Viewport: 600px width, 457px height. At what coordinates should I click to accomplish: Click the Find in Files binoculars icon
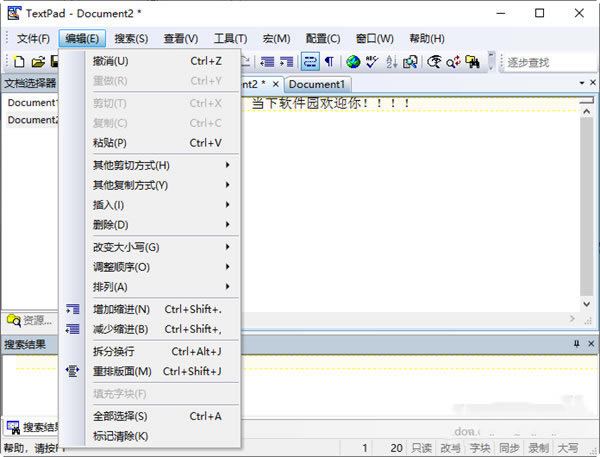(x=473, y=62)
